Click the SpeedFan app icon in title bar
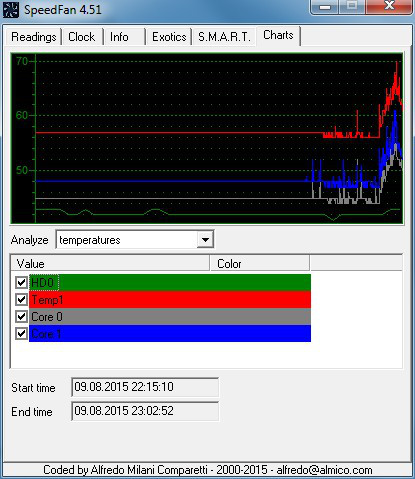The height and width of the screenshot is (479, 415). click(11, 9)
